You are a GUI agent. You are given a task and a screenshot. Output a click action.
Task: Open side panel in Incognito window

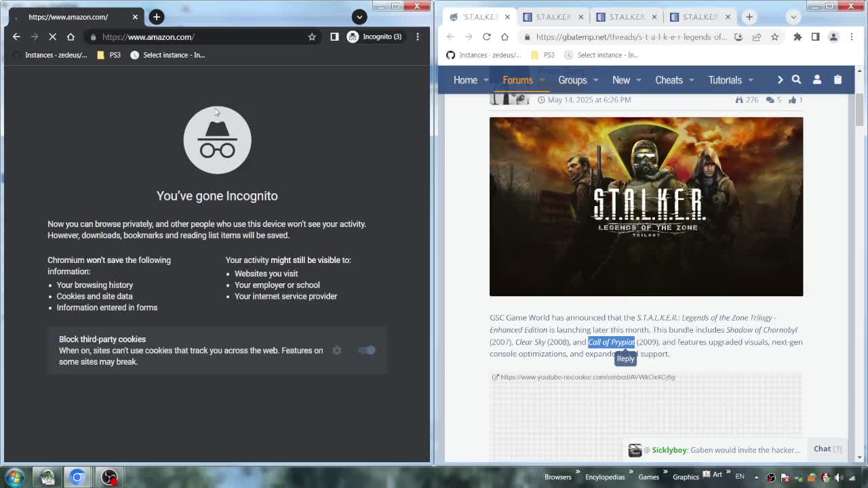click(334, 37)
